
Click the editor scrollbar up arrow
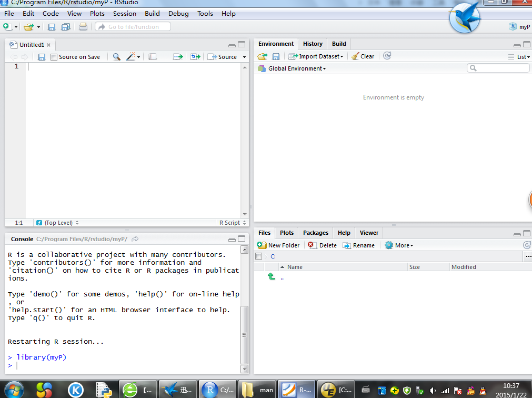click(x=245, y=67)
